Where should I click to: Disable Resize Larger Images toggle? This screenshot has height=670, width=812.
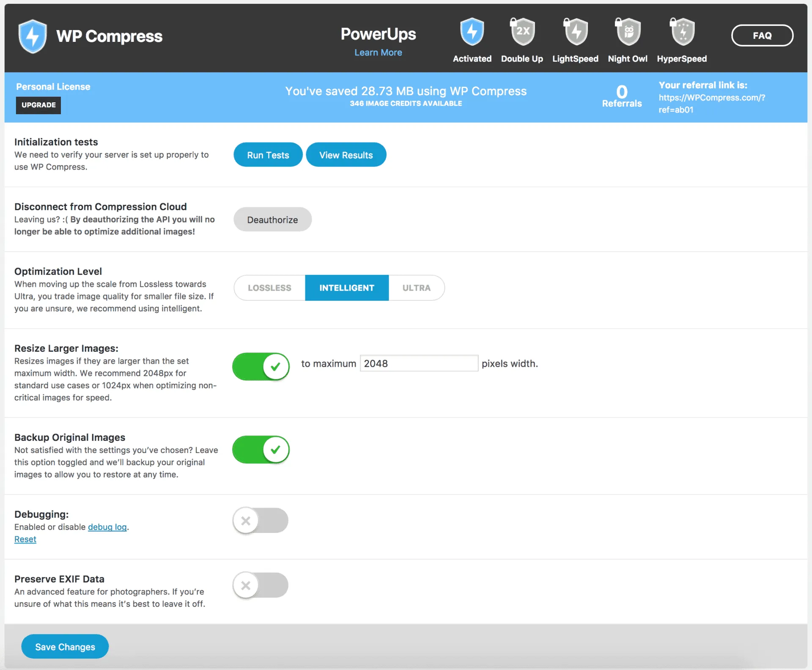(x=261, y=366)
